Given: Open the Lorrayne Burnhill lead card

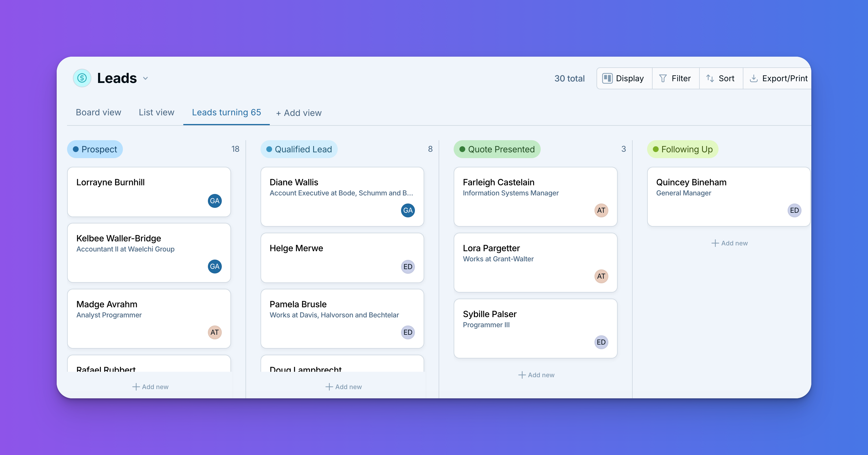Looking at the screenshot, I should pos(149,192).
